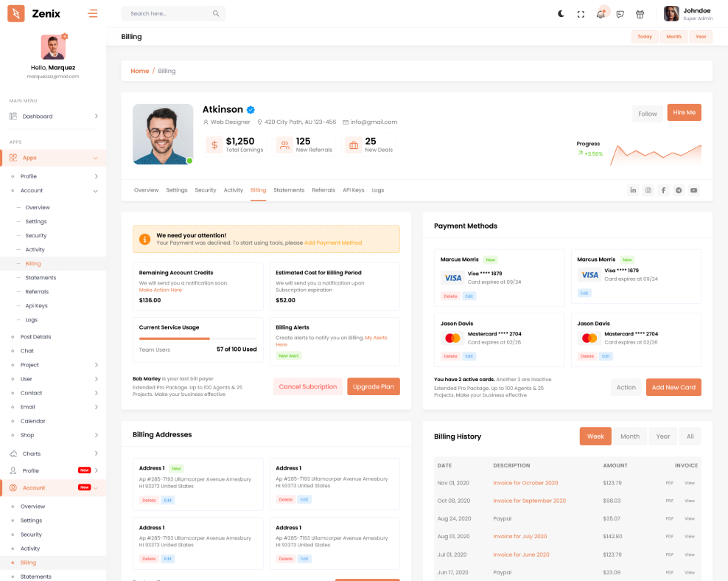Expand the Project submenu chevron
This screenshot has height=581, width=728.
click(96, 365)
